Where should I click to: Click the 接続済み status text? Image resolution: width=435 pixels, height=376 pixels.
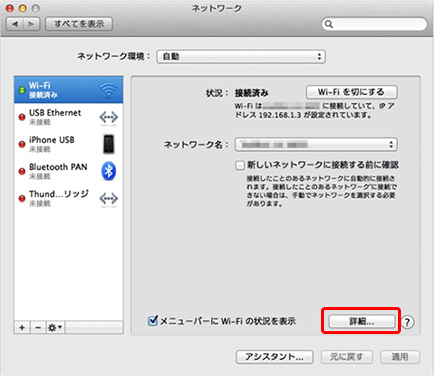[x=252, y=93]
